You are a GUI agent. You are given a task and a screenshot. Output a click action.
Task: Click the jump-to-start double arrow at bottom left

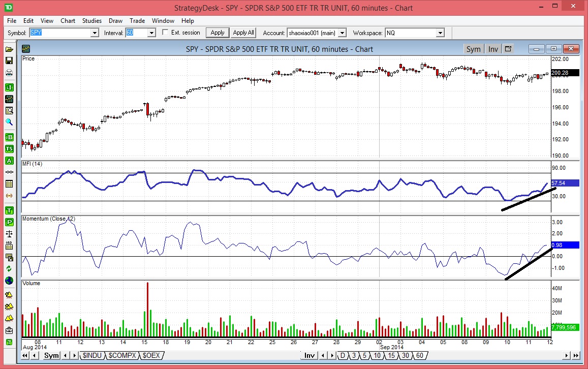point(25,355)
